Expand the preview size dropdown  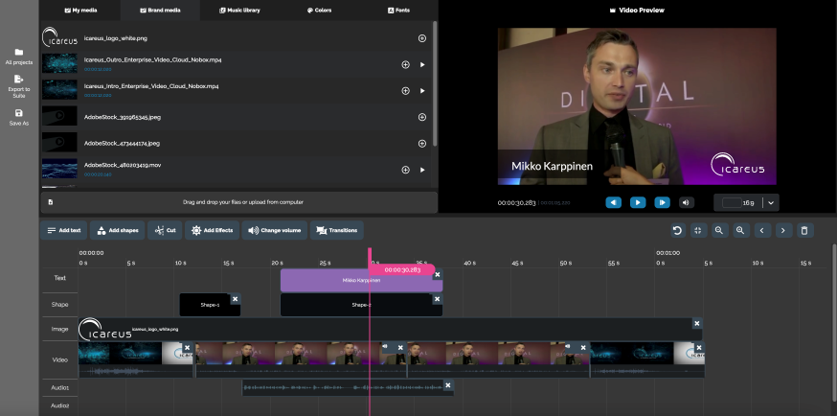771,202
